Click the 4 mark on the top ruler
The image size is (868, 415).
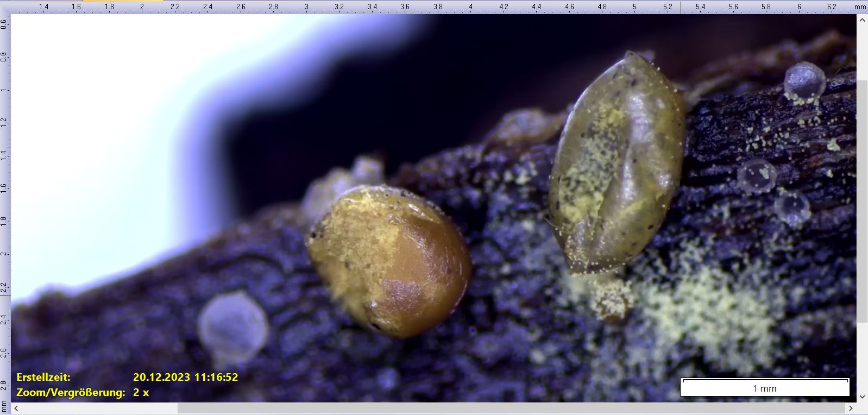471,7
